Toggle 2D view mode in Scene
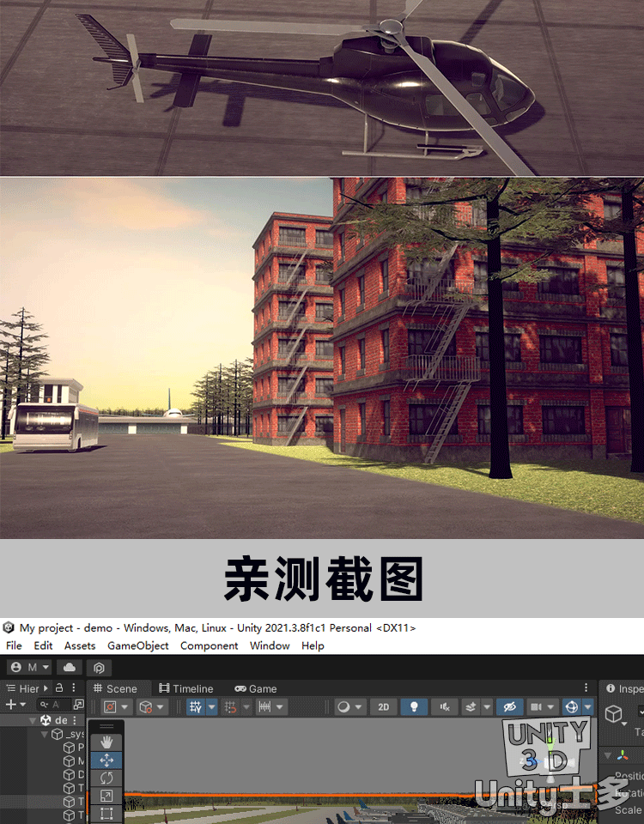 (384, 706)
